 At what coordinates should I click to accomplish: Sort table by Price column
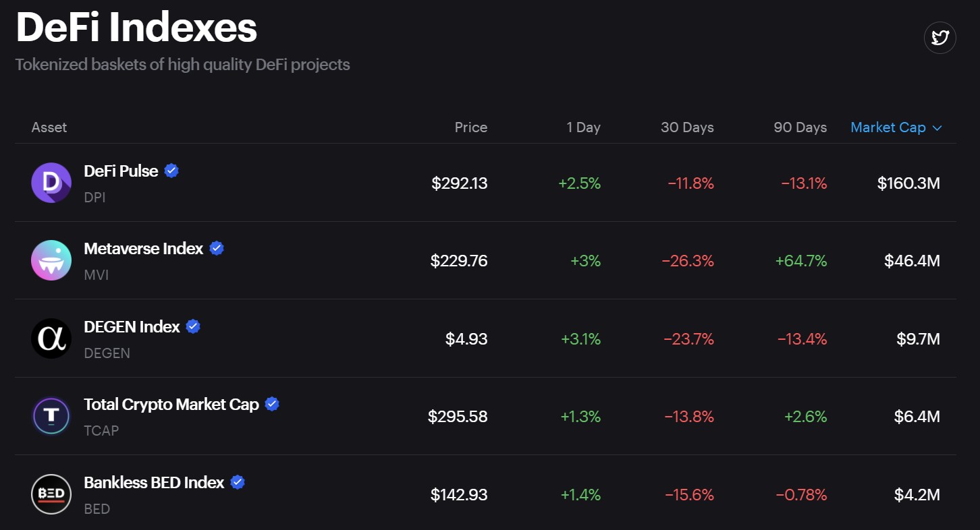[470, 127]
